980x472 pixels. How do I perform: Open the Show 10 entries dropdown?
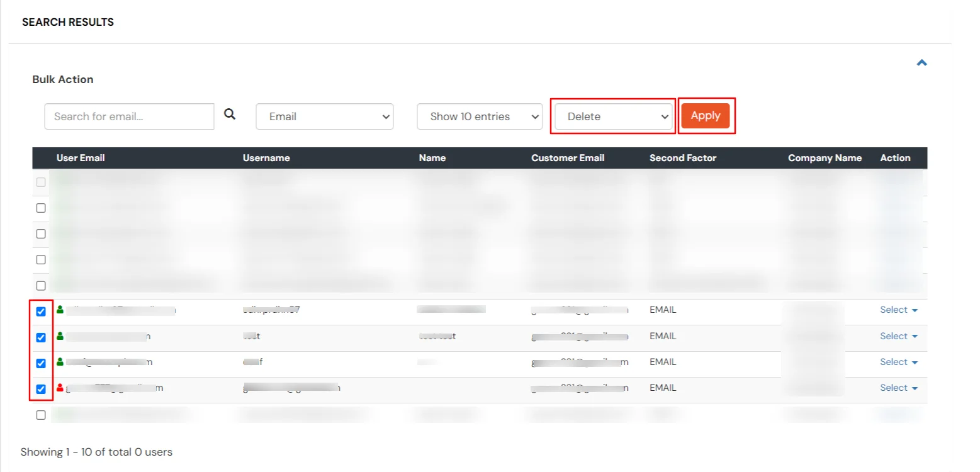[479, 116]
